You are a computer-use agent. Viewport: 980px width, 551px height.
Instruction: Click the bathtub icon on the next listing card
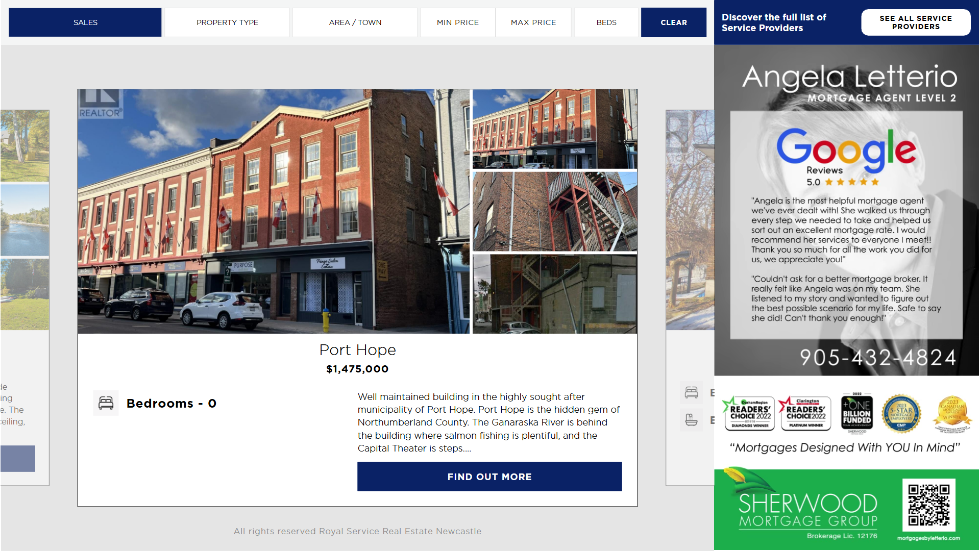pyautogui.click(x=691, y=420)
